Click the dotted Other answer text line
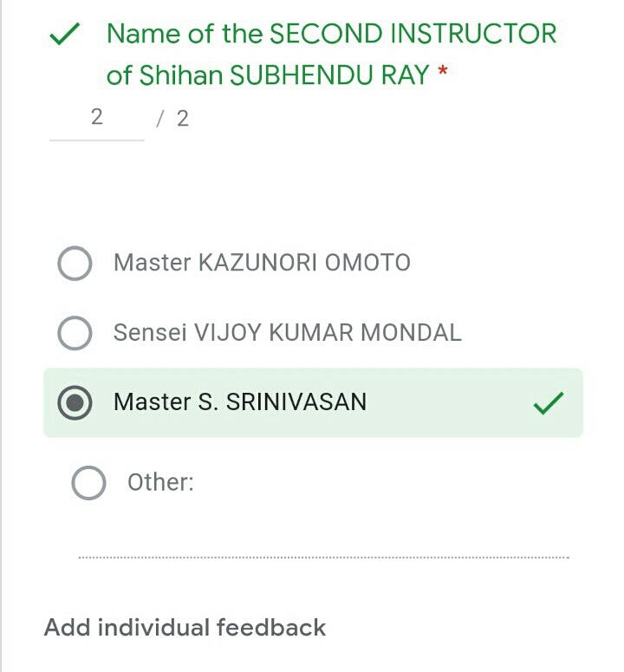624x672 pixels. tap(323, 557)
